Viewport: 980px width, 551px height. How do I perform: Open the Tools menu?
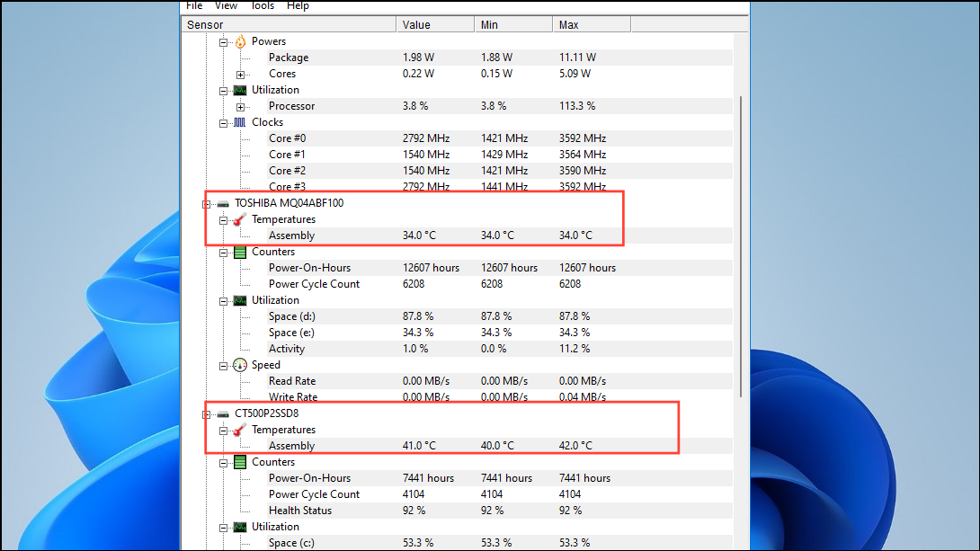point(263,5)
